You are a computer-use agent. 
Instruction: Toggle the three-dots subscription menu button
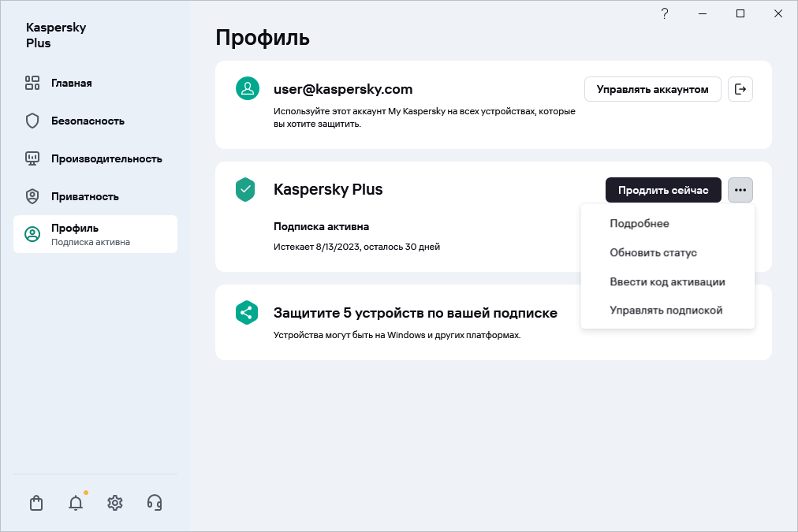pyautogui.click(x=740, y=190)
